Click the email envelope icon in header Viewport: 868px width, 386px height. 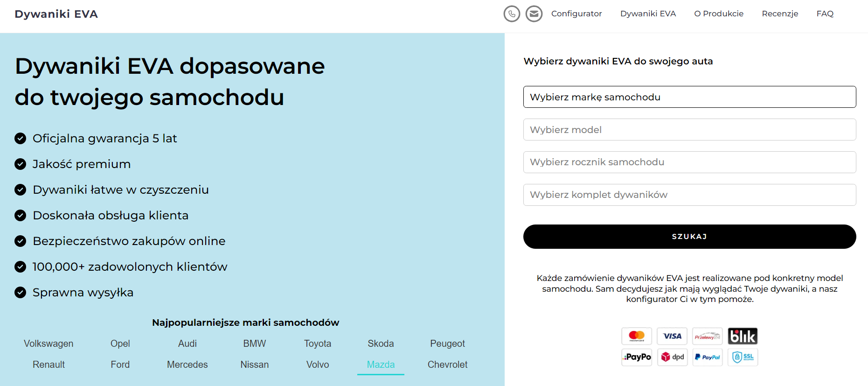[x=534, y=14]
